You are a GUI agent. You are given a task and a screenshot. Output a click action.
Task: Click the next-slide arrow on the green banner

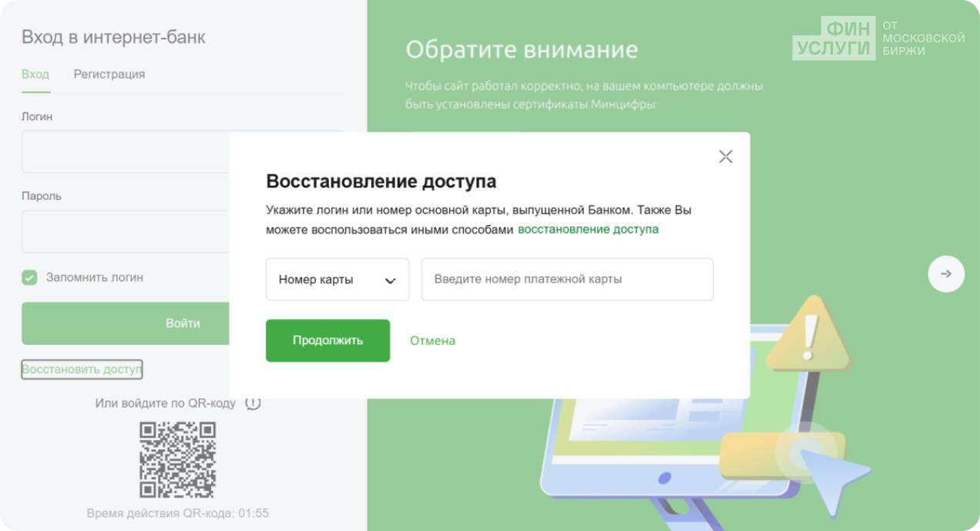pos(945,274)
